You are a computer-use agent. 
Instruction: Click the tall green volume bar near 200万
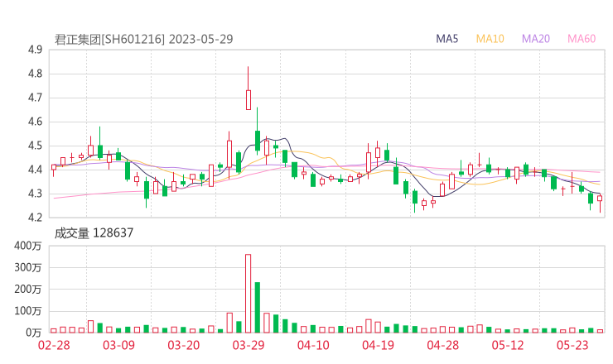(258, 308)
